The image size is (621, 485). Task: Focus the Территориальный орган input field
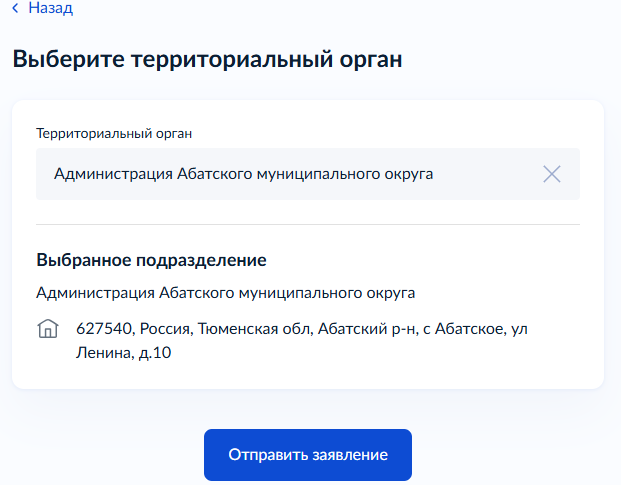click(x=290, y=174)
